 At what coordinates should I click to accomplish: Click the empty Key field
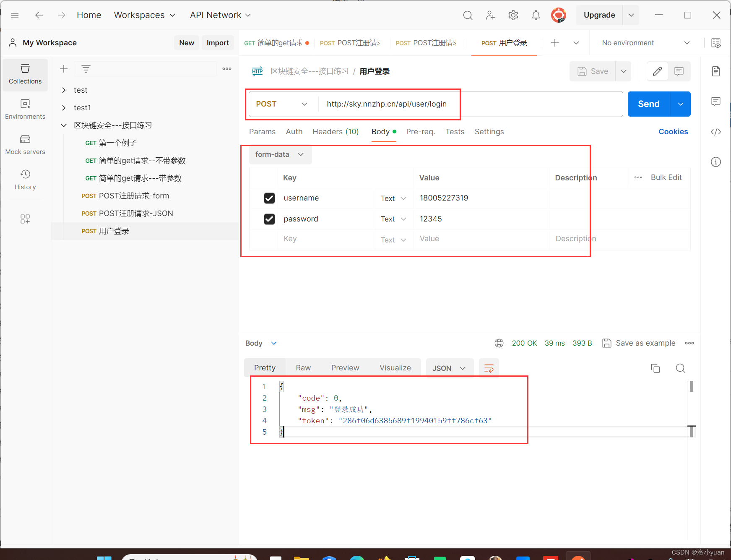[x=326, y=239]
